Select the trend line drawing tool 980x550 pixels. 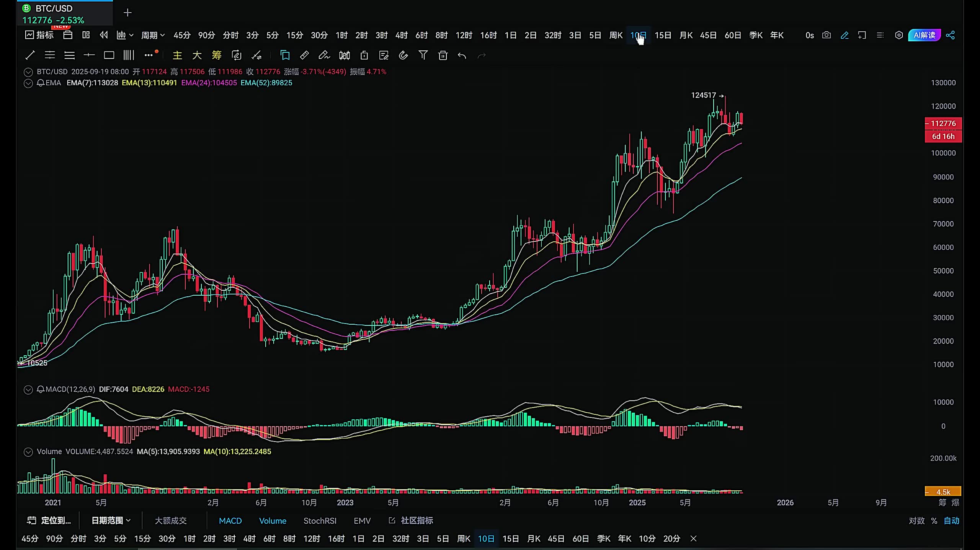[x=30, y=55]
